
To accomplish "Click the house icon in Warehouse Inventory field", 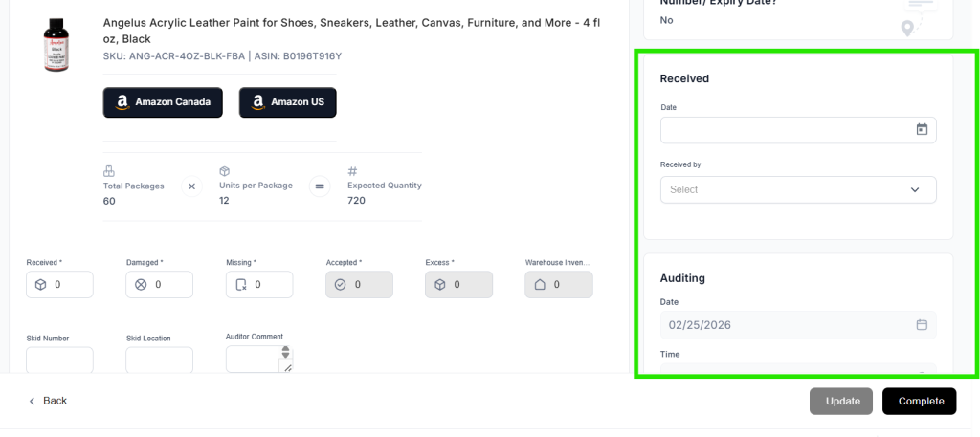I will point(540,285).
